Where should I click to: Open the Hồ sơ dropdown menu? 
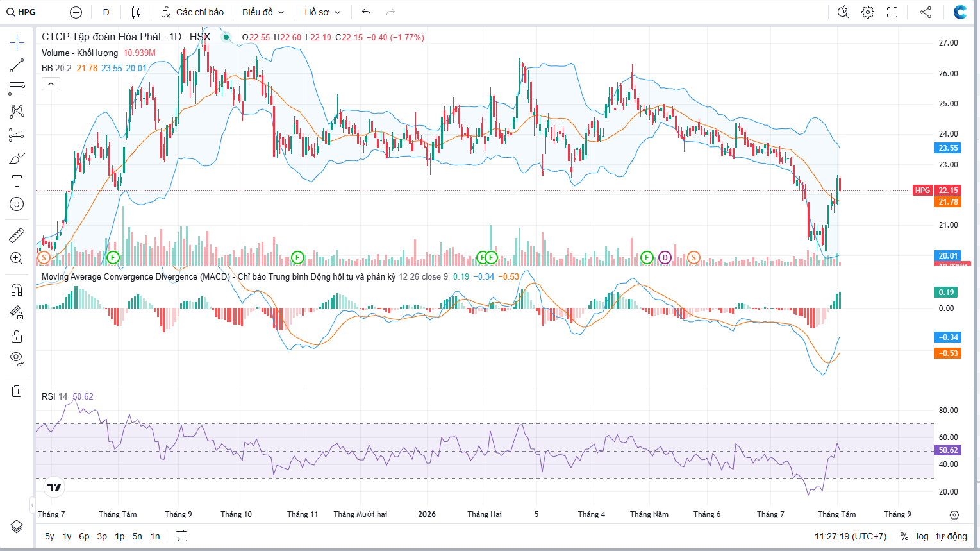pos(322,12)
